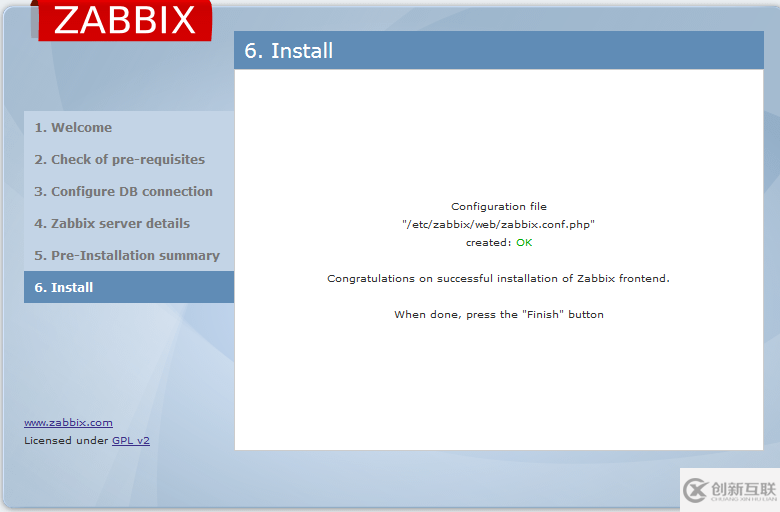Click the Congratulations on successful installation message
Viewport: 780px width, 512px height.
pos(498,279)
